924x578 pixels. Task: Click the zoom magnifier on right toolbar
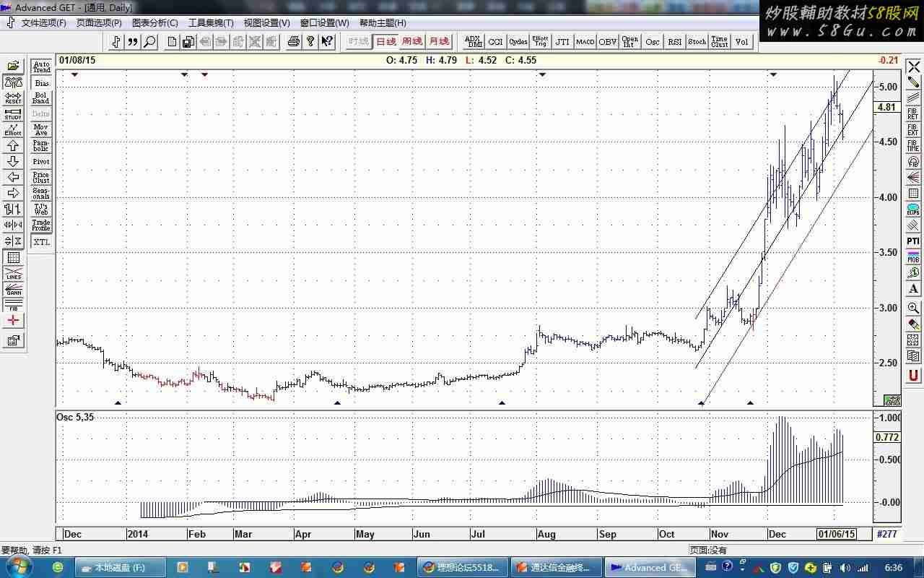pyautogui.click(x=913, y=308)
